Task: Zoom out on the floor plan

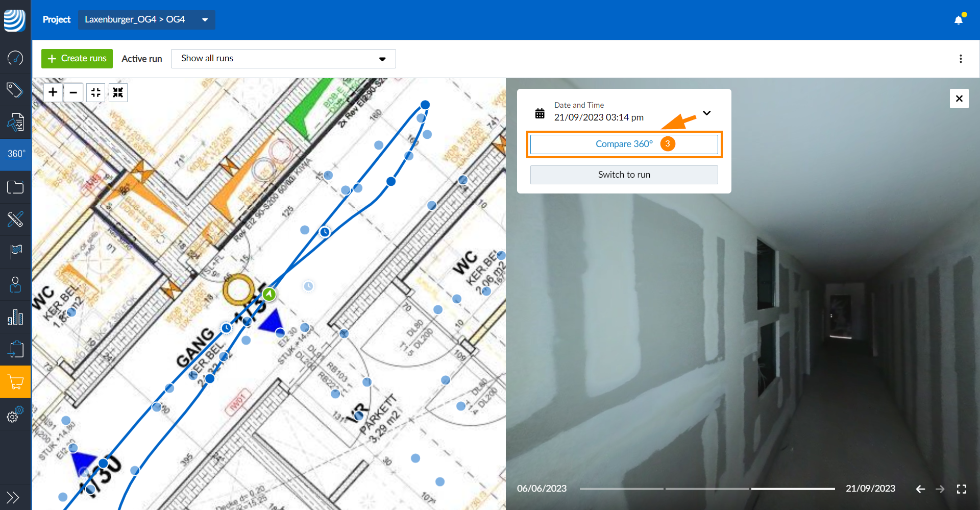Action: [73, 92]
